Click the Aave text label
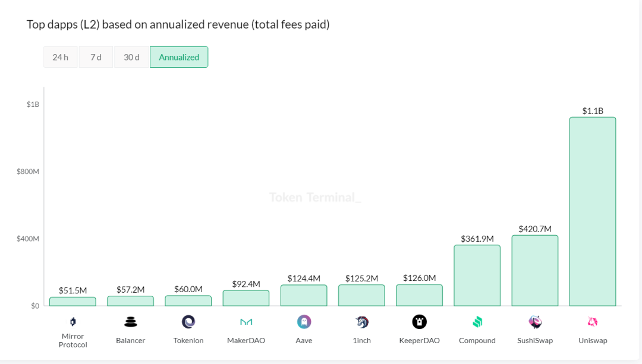 click(304, 341)
